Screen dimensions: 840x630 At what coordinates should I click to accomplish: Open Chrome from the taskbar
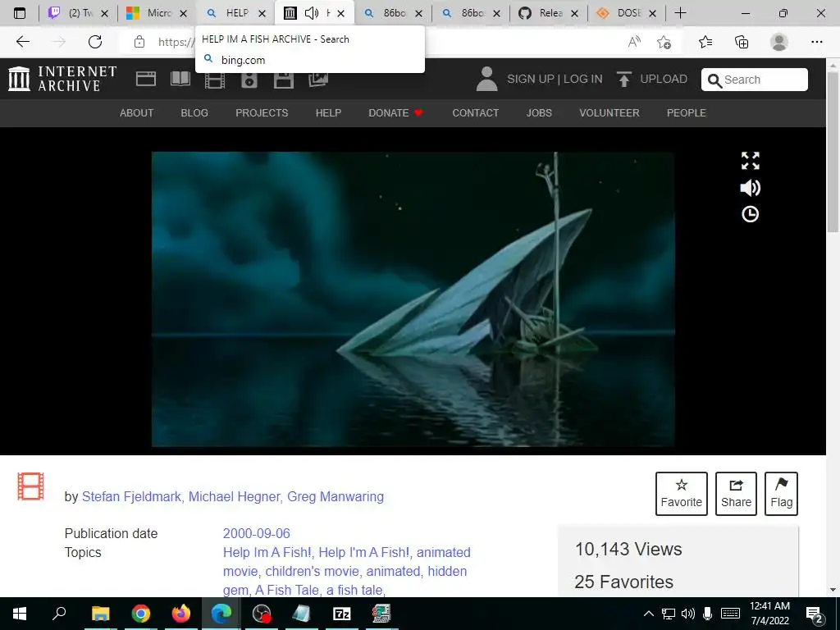tap(141, 614)
